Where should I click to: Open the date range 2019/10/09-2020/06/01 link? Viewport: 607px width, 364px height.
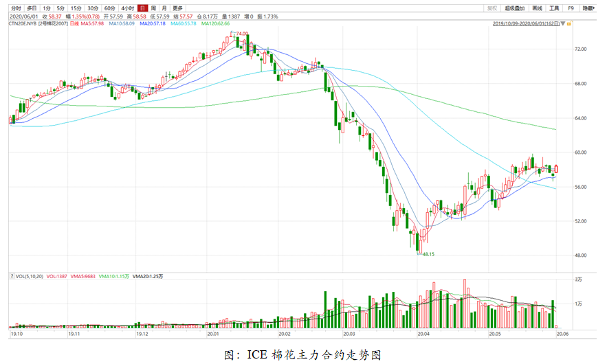click(526, 23)
